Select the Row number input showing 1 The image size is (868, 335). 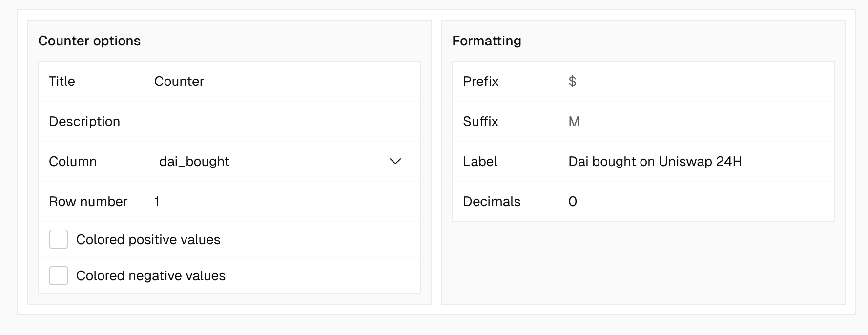pos(283,201)
